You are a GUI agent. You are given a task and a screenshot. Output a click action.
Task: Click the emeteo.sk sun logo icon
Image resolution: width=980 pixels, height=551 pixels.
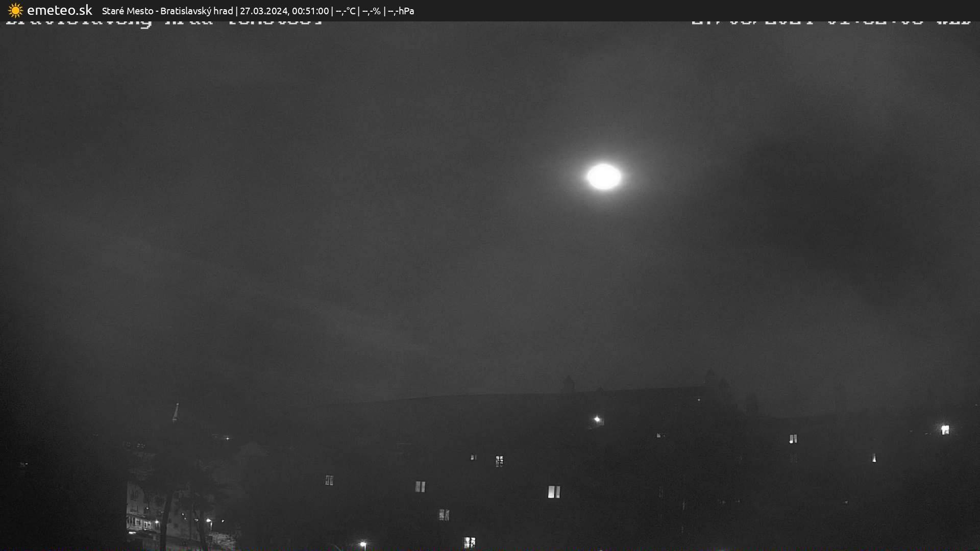pos(15,11)
